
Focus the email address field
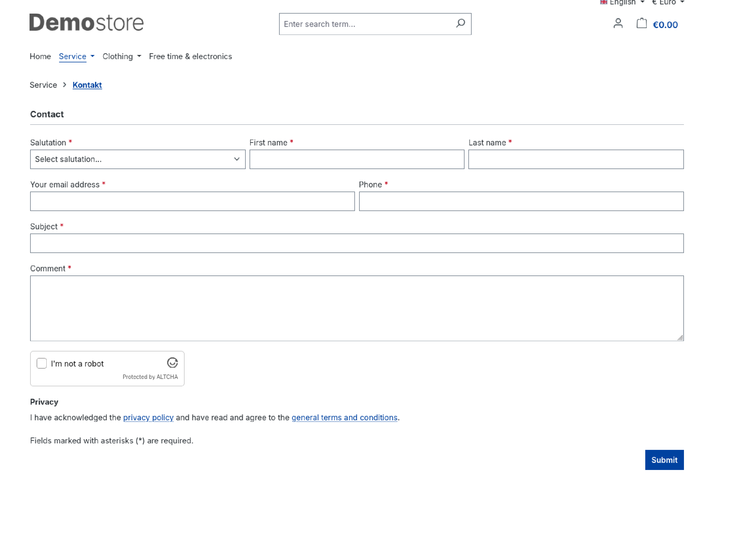[x=192, y=201]
